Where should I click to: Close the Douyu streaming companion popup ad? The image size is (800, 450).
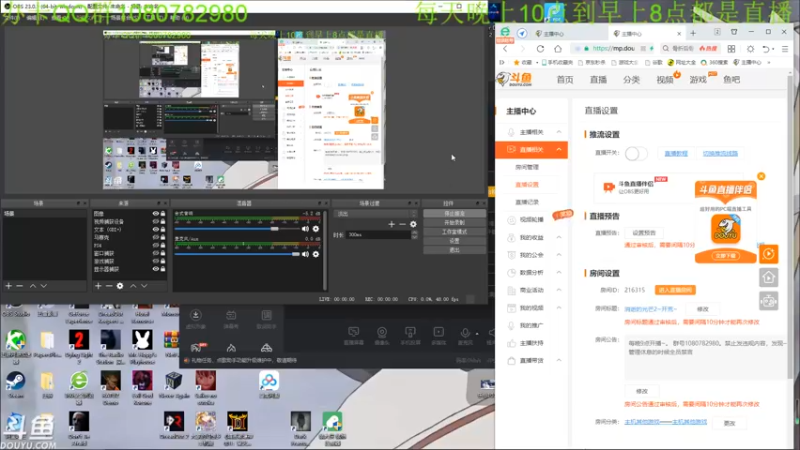761,176
